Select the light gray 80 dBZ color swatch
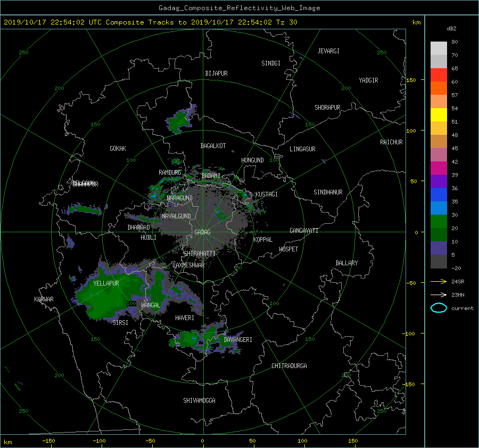Screen dimensions: 479x448 click(x=439, y=48)
